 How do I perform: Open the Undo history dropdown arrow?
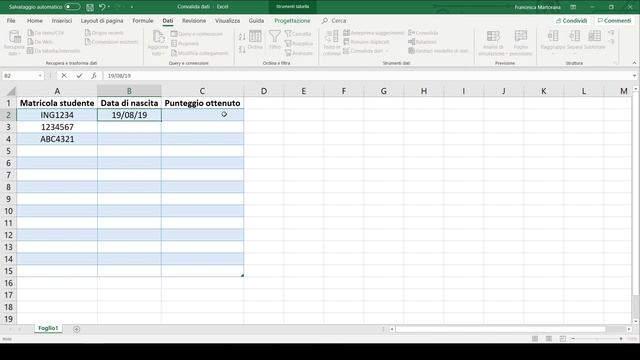(109, 7)
